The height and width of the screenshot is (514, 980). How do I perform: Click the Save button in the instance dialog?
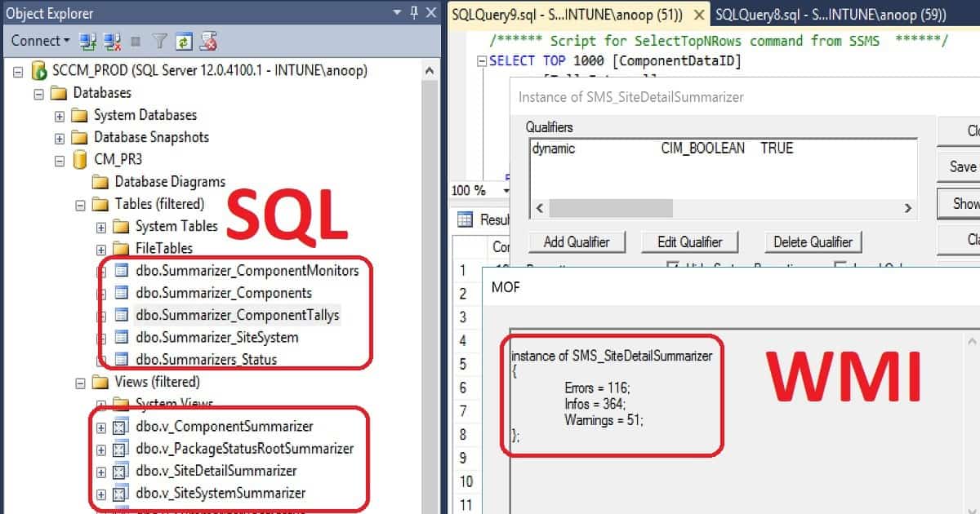(x=960, y=166)
